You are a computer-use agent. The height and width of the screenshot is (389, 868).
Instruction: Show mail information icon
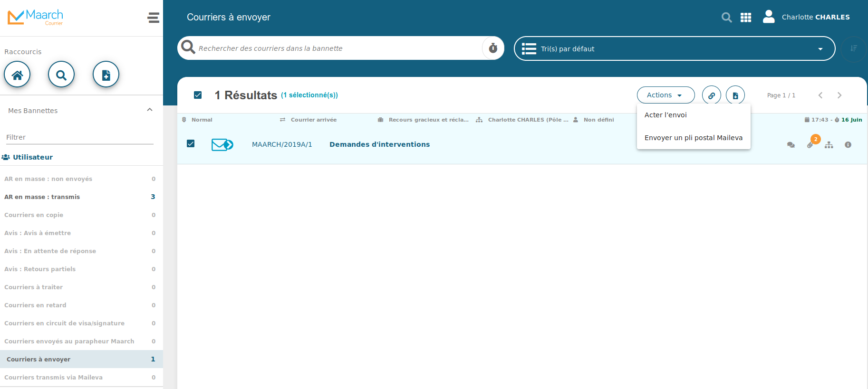pyautogui.click(x=848, y=145)
